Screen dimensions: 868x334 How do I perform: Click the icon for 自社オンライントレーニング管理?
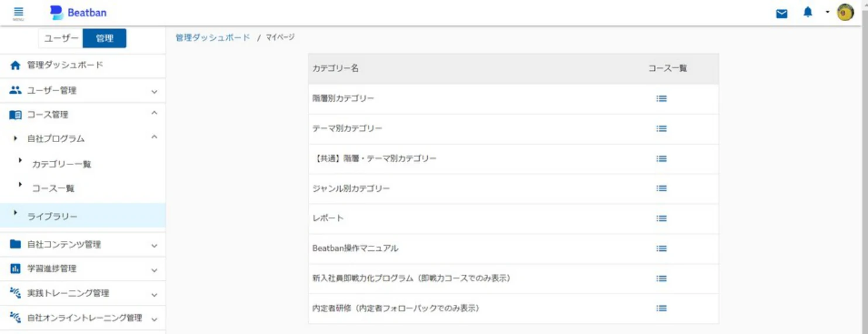[x=15, y=318]
